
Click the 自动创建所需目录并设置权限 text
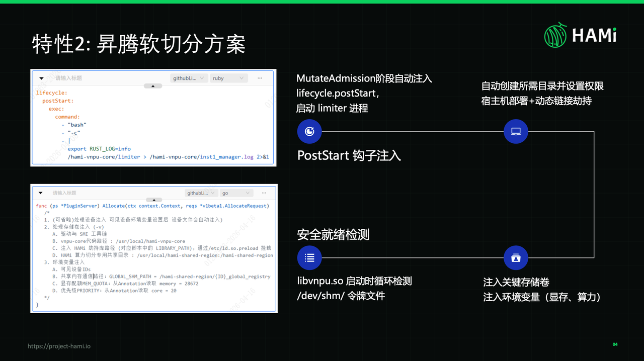point(542,86)
